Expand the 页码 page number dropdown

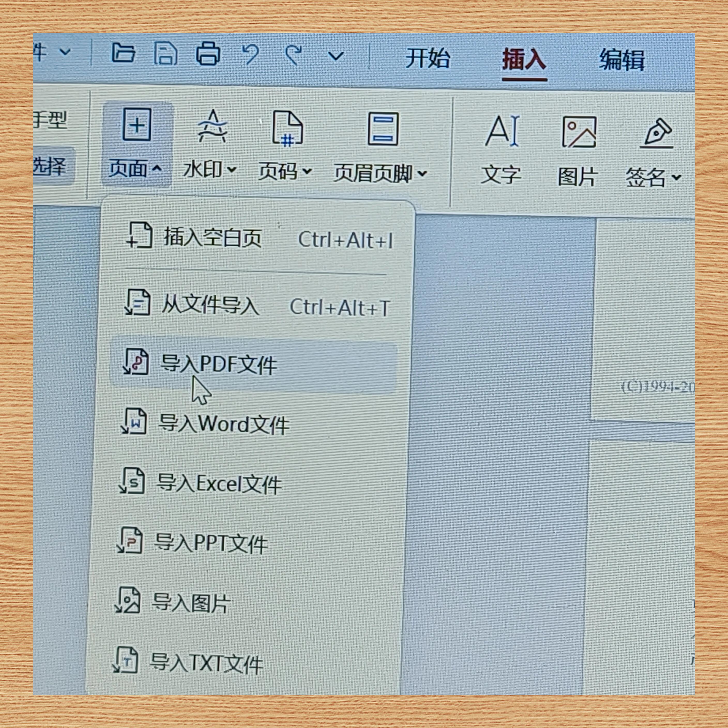click(285, 171)
